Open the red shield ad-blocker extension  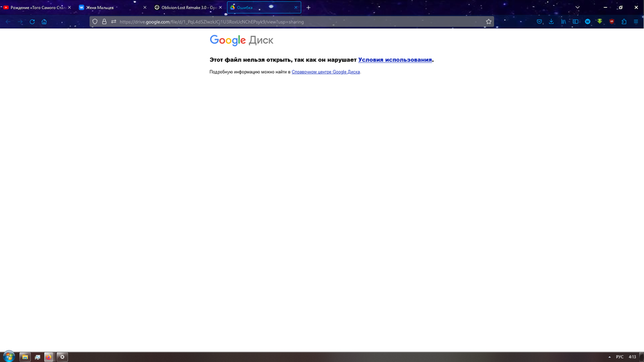coord(612,22)
